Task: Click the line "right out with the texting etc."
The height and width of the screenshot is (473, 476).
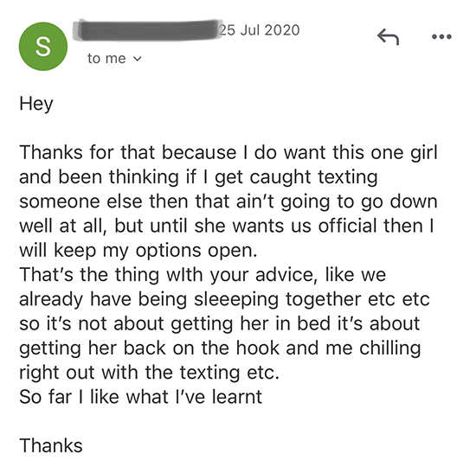Action: 150,373
